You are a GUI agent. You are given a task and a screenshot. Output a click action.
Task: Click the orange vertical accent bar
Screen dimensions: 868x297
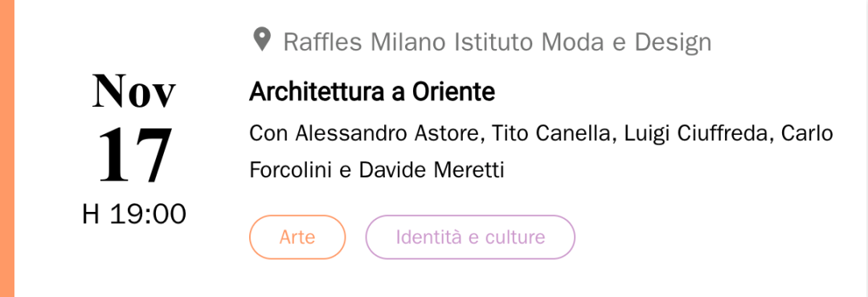click(6, 148)
